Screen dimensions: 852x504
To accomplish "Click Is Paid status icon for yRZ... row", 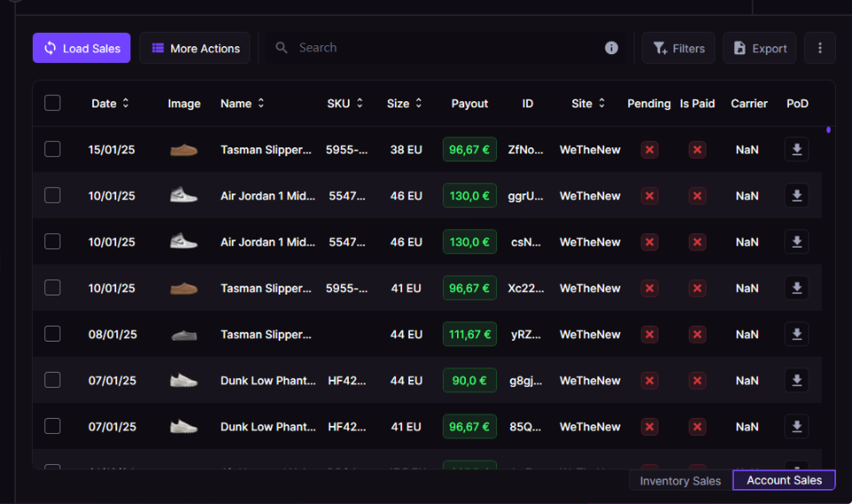I will coord(698,335).
